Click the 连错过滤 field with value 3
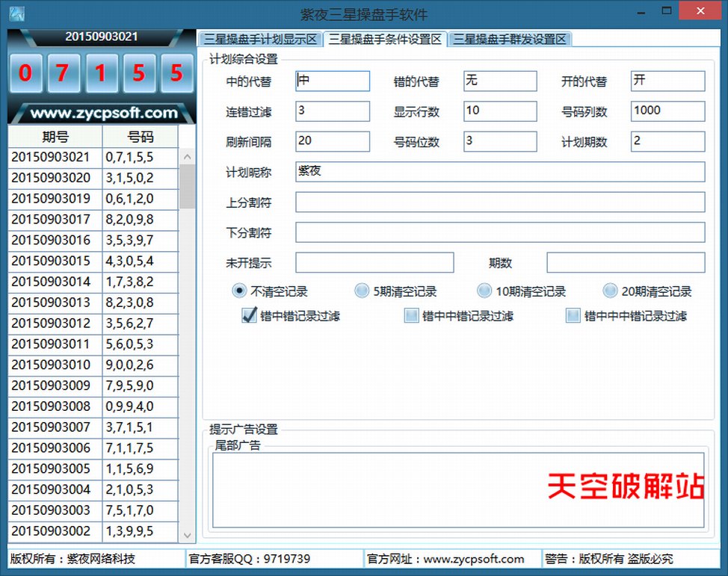The image size is (728, 576). [x=332, y=111]
